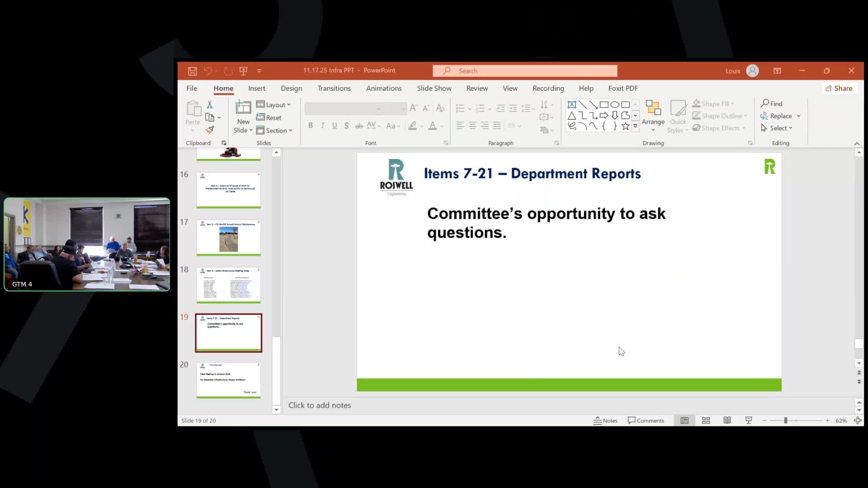Open the Transitions tab
Image resolution: width=868 pixels, height=488 pixels.
click(334, 89)
